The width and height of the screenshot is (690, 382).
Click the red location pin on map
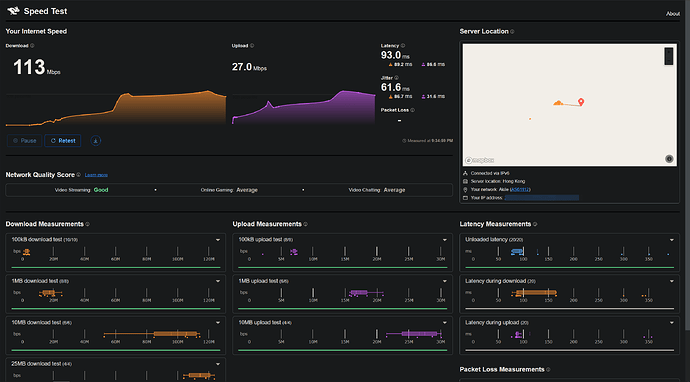click(581, 102)
